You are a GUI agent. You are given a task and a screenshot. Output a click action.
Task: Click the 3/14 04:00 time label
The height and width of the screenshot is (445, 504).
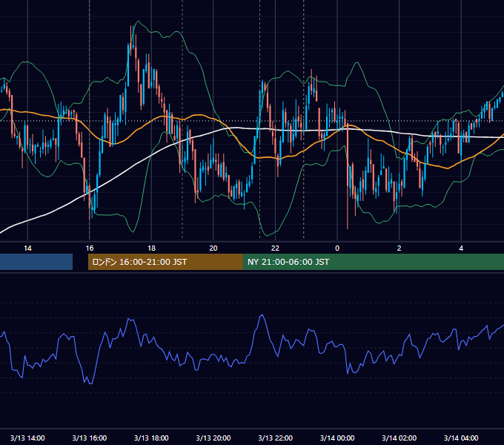(461, 438)
